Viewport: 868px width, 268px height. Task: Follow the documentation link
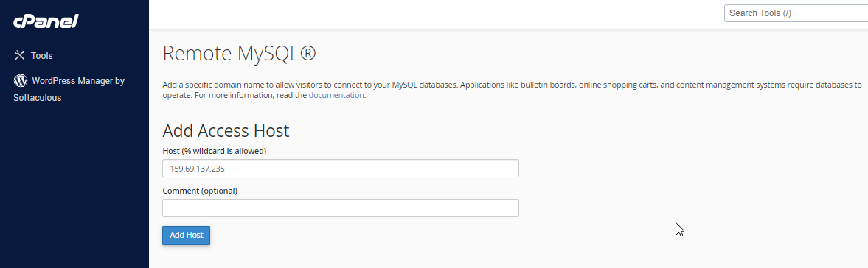click(x=336, y=95)
